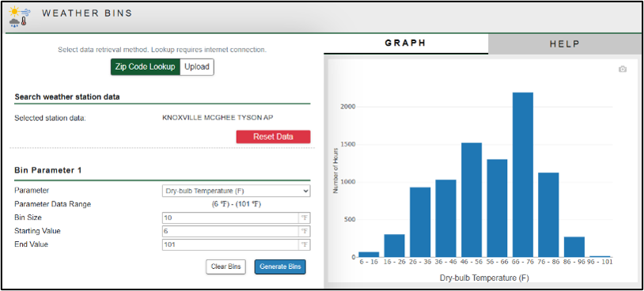This screenshot has width=644, height=291.
Task: Click the Generate Bins button
Action: coord(280,266)
